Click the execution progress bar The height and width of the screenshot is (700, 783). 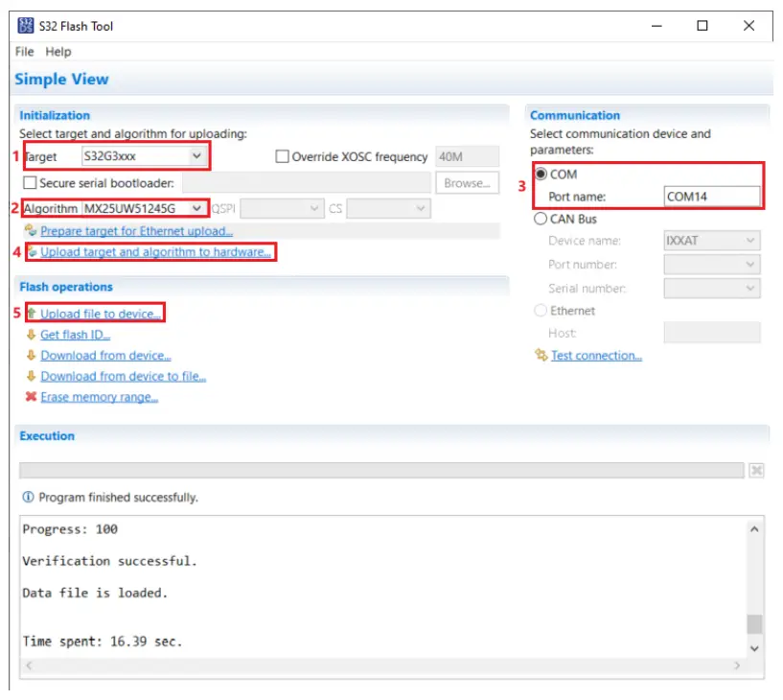(381, 470)
